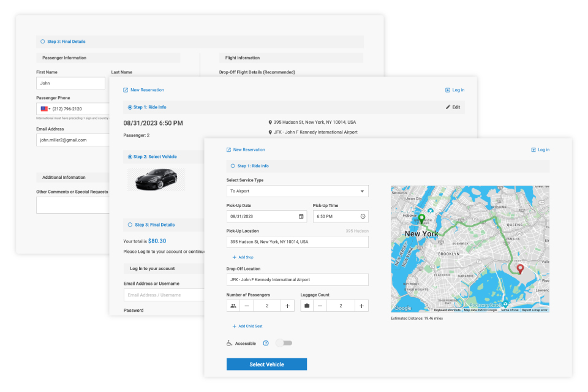Click the Select Vehicle button
The height and width of the screenshot is (392, 588).
266,364
